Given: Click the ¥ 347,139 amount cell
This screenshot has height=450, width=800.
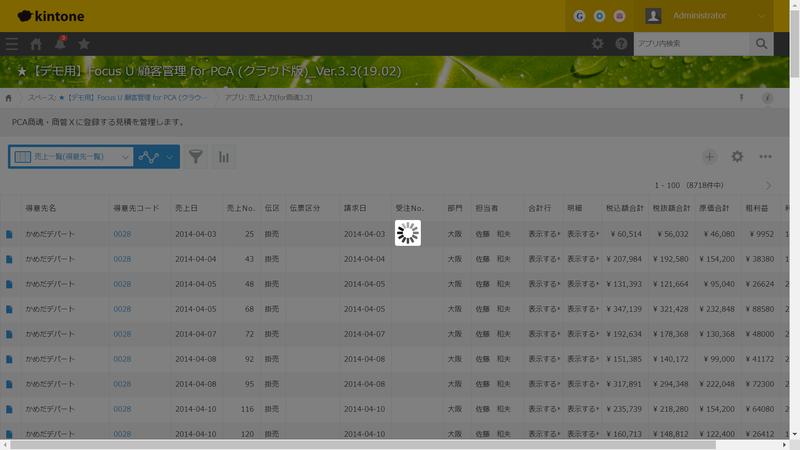Looking at the screenshot, I should 624,309.
